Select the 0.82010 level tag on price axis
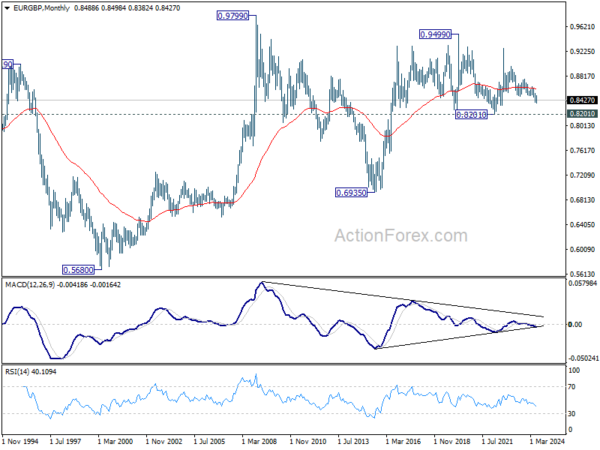The width and height of the screenshot is (600, 450). [582, 114]
